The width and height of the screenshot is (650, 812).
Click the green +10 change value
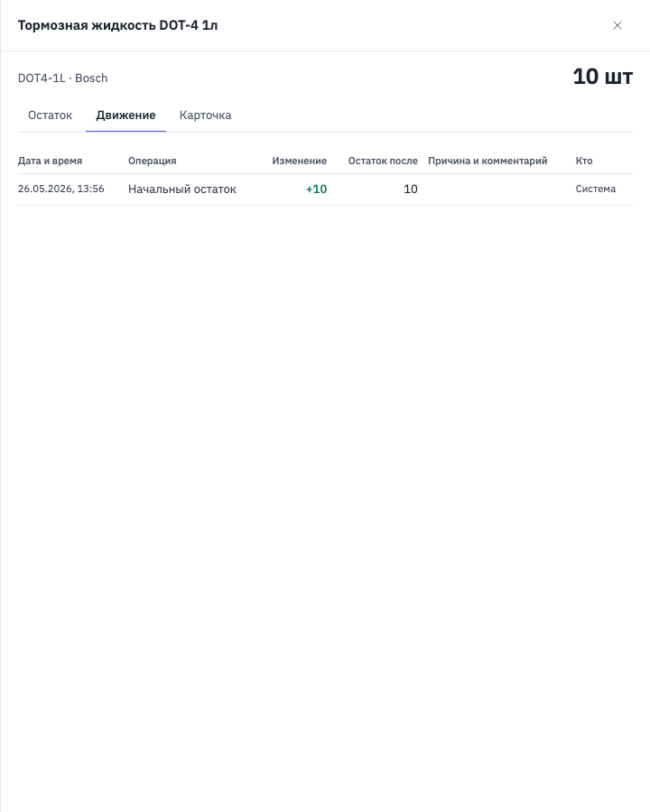point(316,189)
